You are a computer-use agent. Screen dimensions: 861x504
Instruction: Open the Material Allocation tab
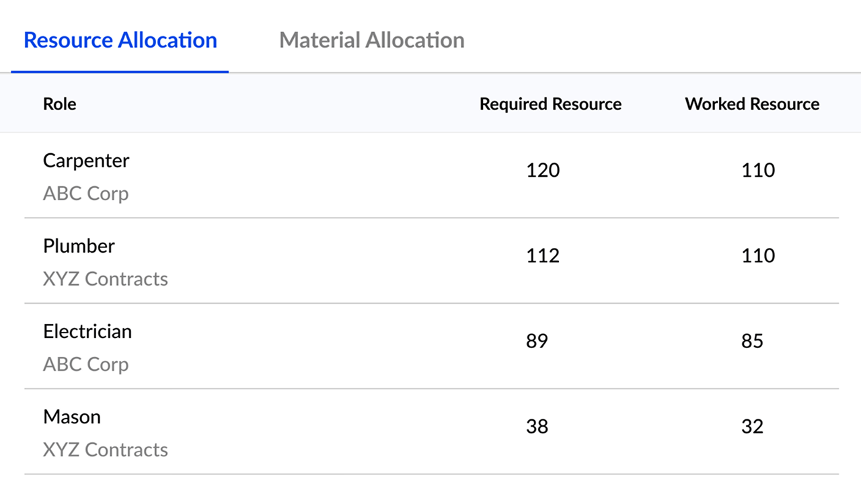coord(371,40)
